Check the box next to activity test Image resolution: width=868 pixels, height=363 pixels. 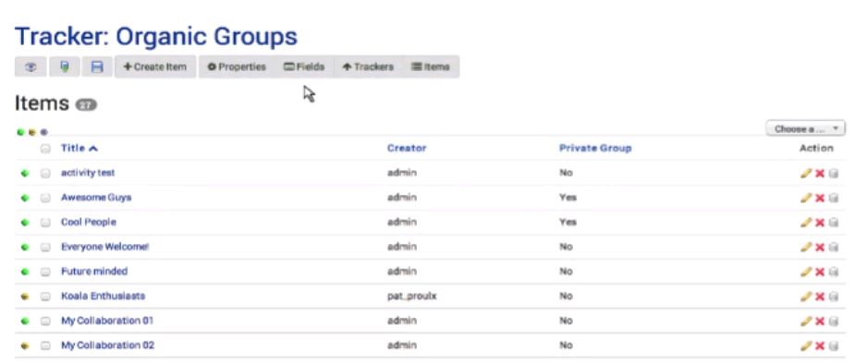45,174
